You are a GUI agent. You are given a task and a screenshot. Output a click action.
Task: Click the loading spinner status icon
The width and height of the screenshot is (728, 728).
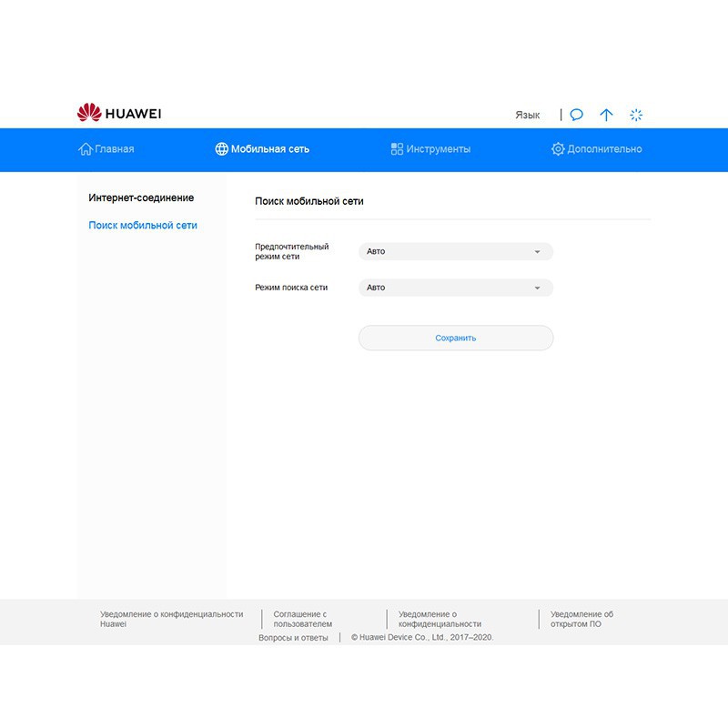click(x=637, y=115)
